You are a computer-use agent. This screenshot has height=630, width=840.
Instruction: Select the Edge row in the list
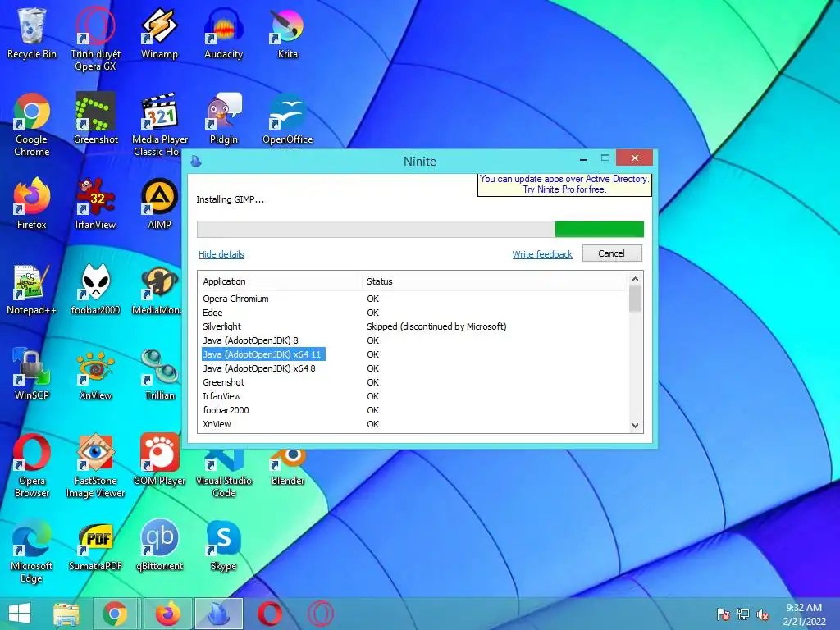413,313
